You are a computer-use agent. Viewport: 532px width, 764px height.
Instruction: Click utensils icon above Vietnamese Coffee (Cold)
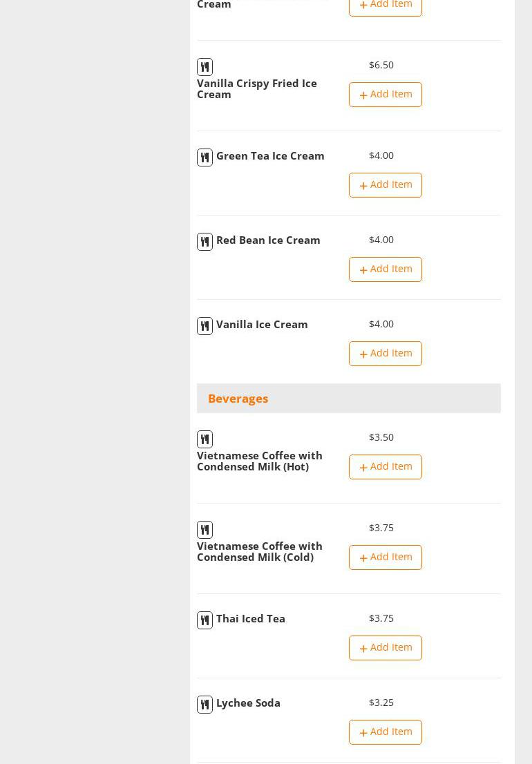pyautogui.click(x=205, y=530)
